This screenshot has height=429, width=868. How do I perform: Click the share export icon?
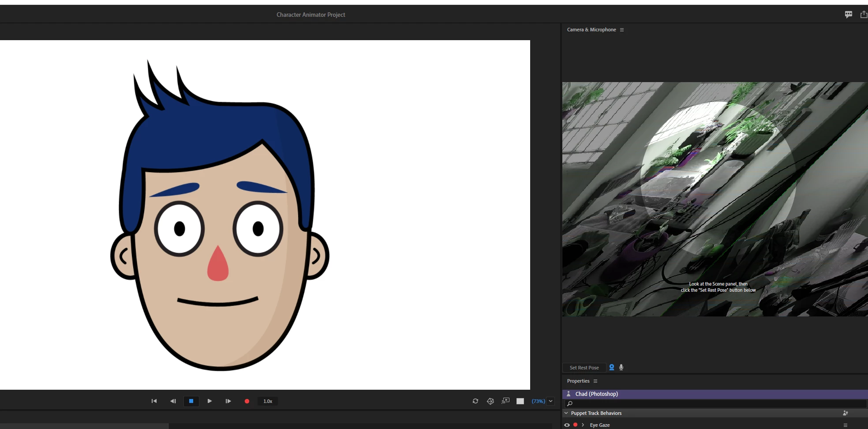click(x=864, y=15)
